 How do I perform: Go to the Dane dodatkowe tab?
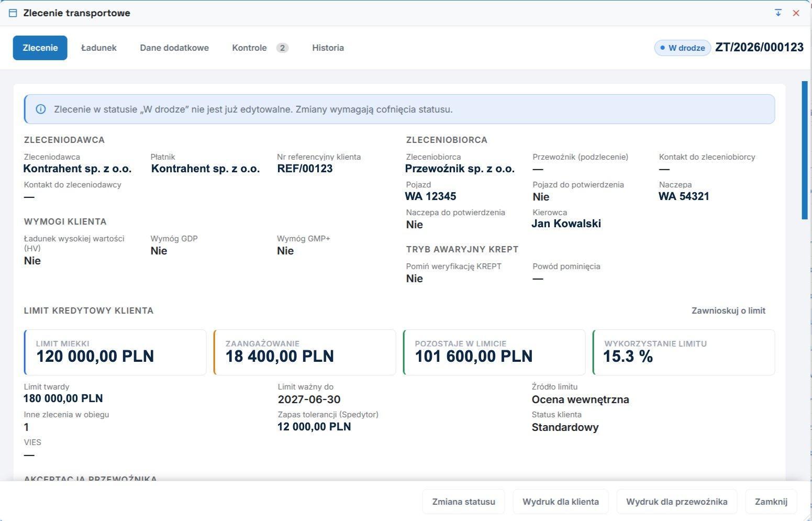[x=174, y=48]
